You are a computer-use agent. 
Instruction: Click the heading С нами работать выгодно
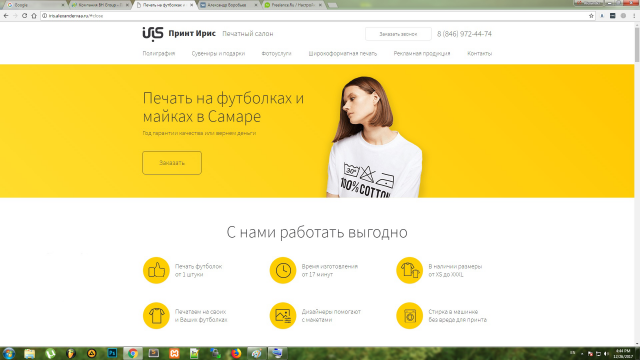[x=317, y=232]
